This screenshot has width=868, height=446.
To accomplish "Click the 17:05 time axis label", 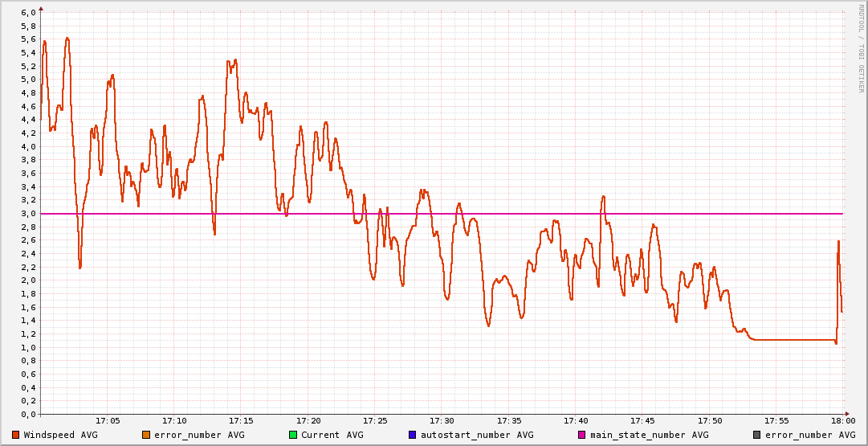I will click(108, 420).
